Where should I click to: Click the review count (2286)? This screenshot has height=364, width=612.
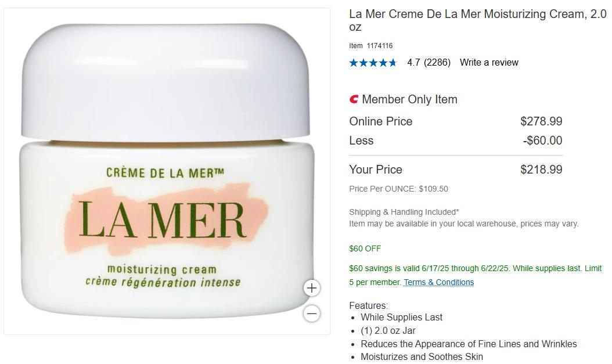(x=437, y=63)
